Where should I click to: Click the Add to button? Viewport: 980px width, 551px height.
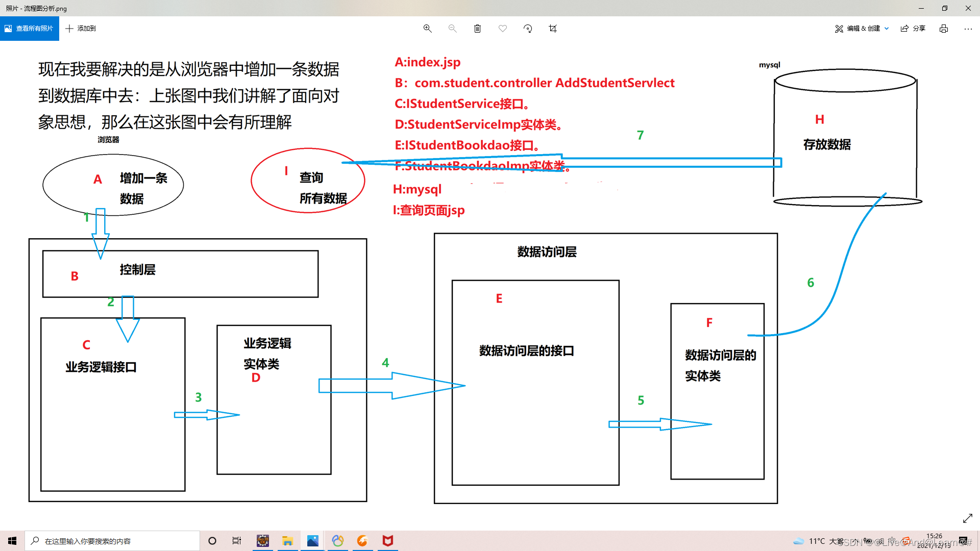pyautogui.click(x=81, y=29)
